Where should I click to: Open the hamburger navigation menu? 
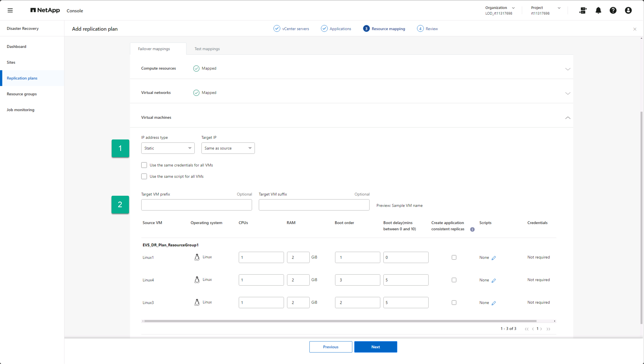(10, 10)
